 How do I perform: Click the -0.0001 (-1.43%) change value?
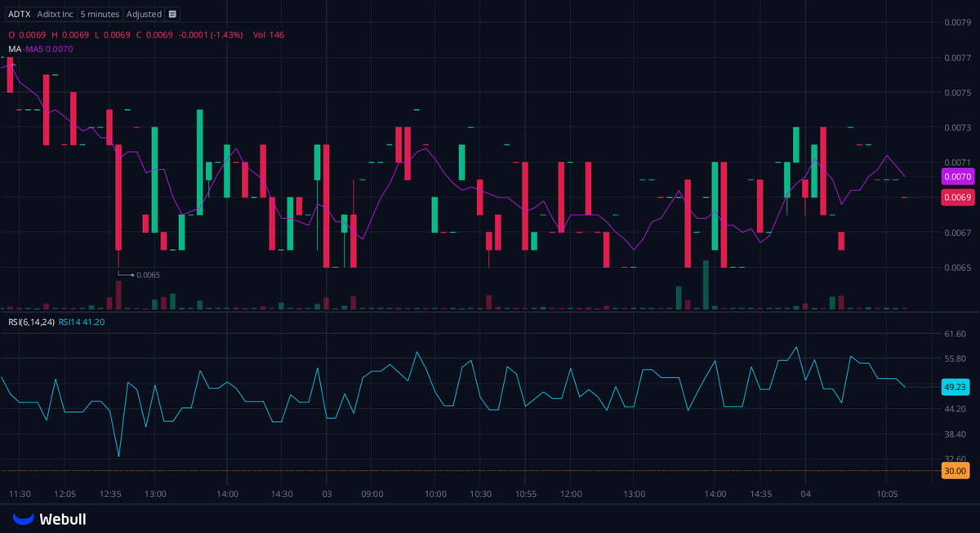click(210, 34)
